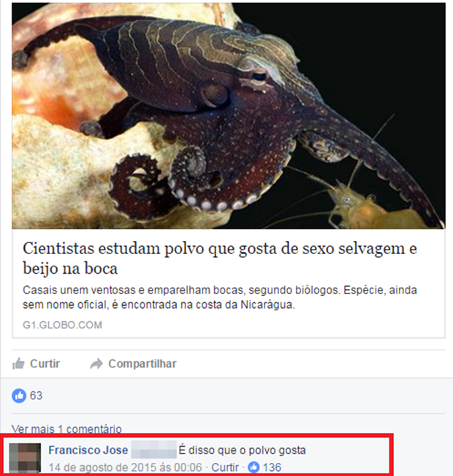The width and height of the screenshot is (453, 476).
Task: Open the comment timestamp 14 de agosto de 2015
Action: pyautogui.click(x=125, y=467)
